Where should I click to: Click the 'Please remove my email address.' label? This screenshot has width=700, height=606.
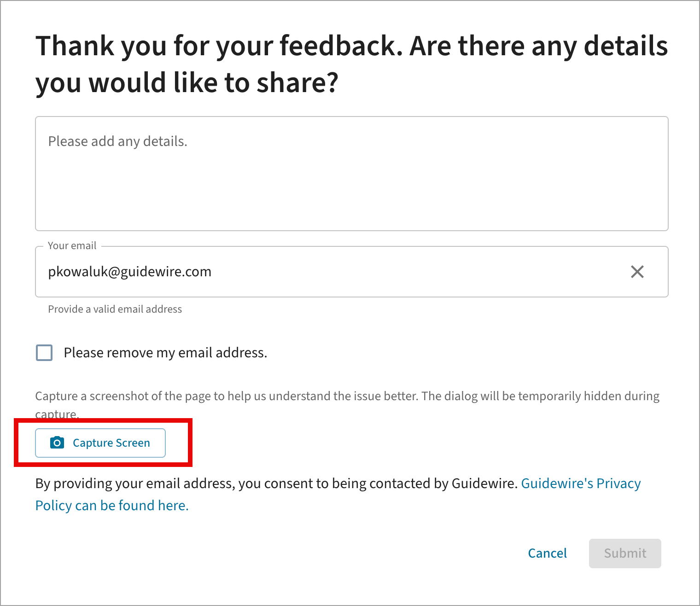click(x=165, y=353)
